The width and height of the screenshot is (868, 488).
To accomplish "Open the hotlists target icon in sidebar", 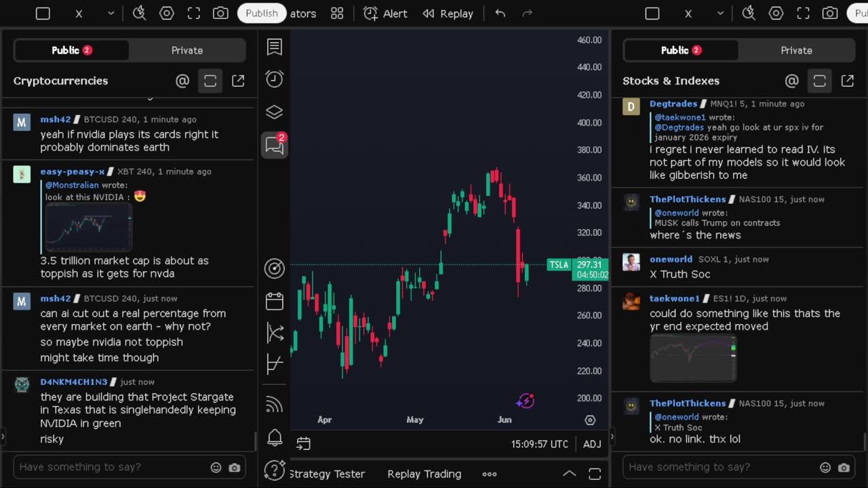I will (275, 268).
